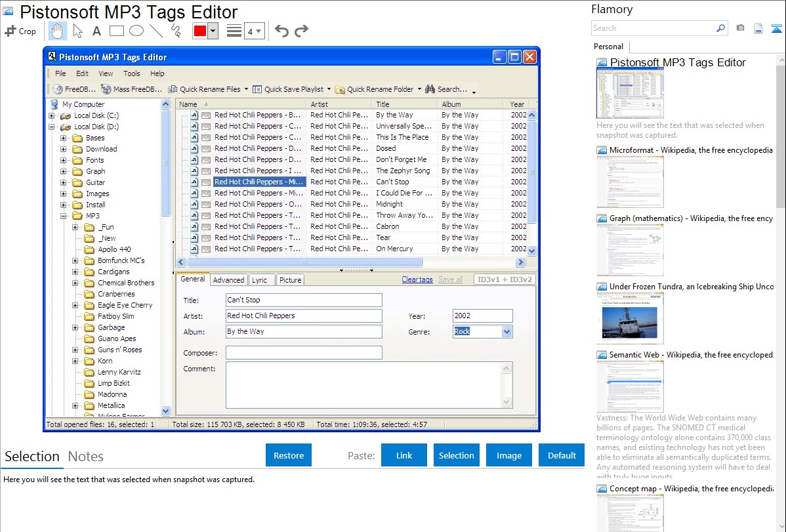The image size is (786, 532).
Task: Open the color picker dropdown arrow
Action: point(213,31)
